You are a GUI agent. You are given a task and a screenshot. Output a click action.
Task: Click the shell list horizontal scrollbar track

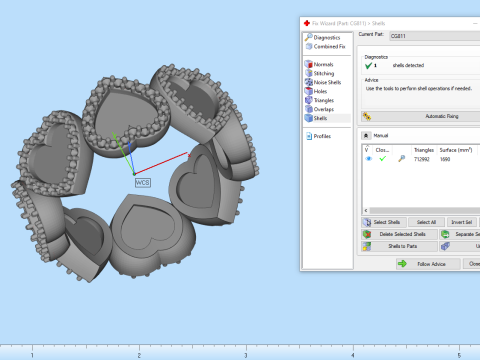(425, 211)
